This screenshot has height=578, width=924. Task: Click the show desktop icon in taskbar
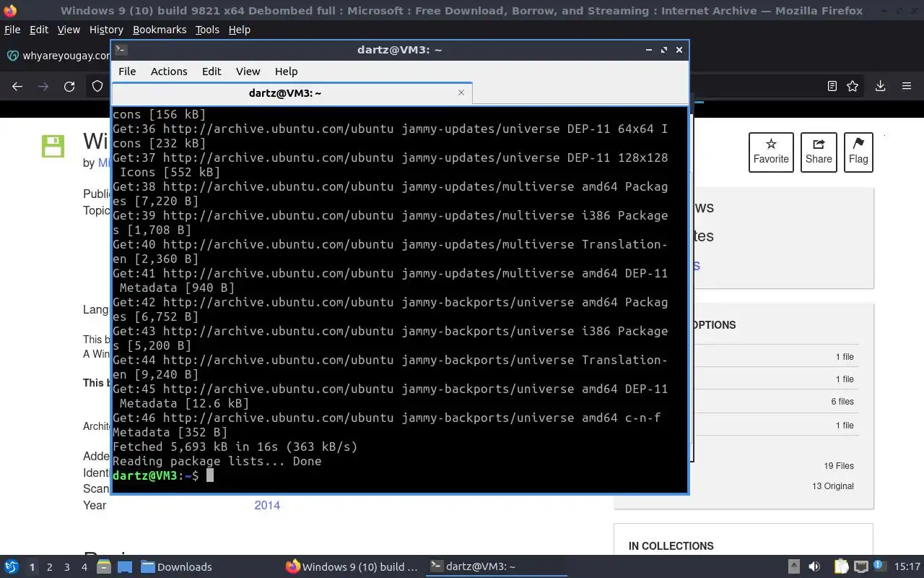(x=124, y=567)
